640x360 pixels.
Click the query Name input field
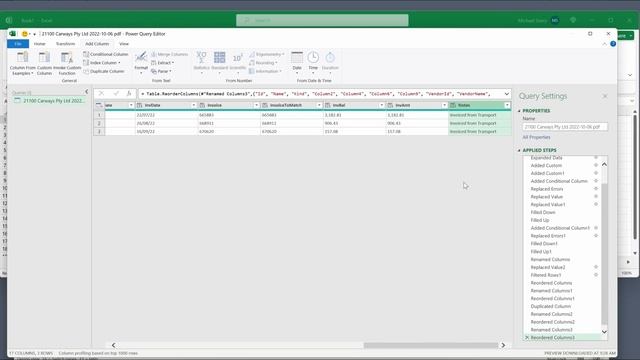(x=565, y=127)
